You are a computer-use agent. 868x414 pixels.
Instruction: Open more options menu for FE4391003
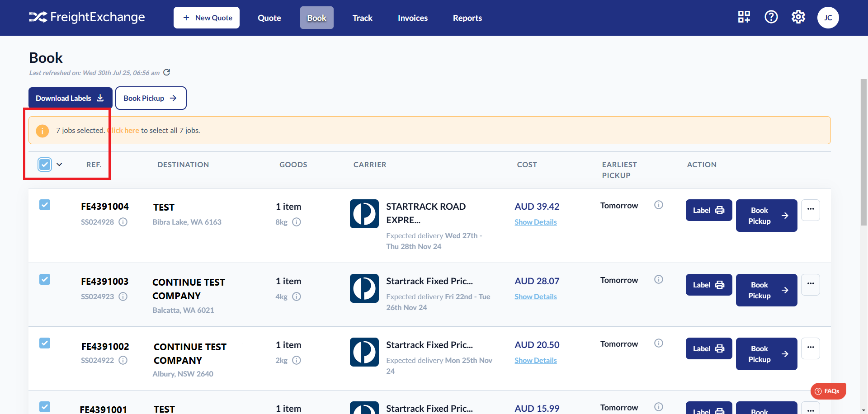click(x=811, y=285)
